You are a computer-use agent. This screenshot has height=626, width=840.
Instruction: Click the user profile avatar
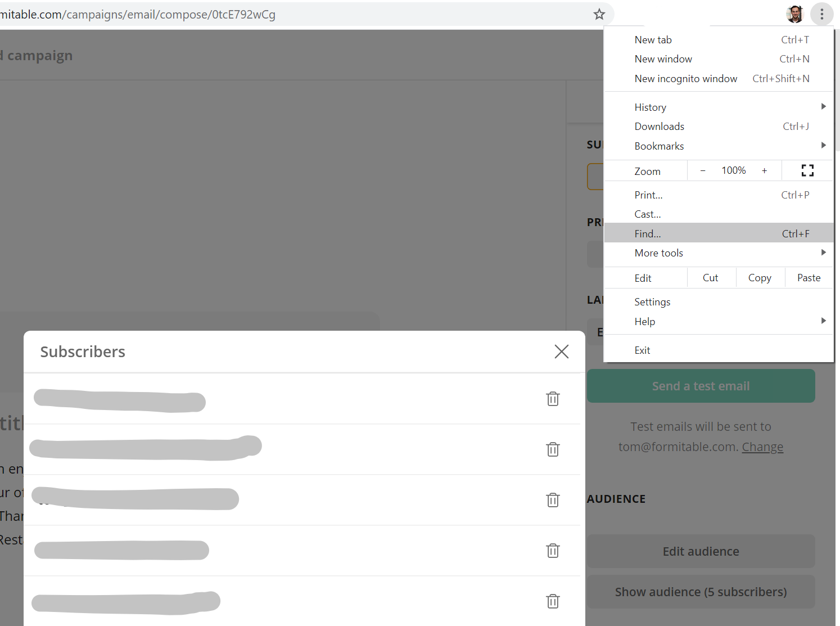click(x=794, y=14)
